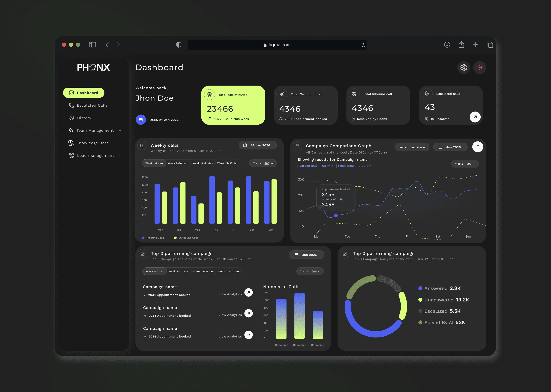The width and height of the screenshot is (551, 392).
Task: Open third campaign View Analytics arrow
Action: [x=249, y=335]
